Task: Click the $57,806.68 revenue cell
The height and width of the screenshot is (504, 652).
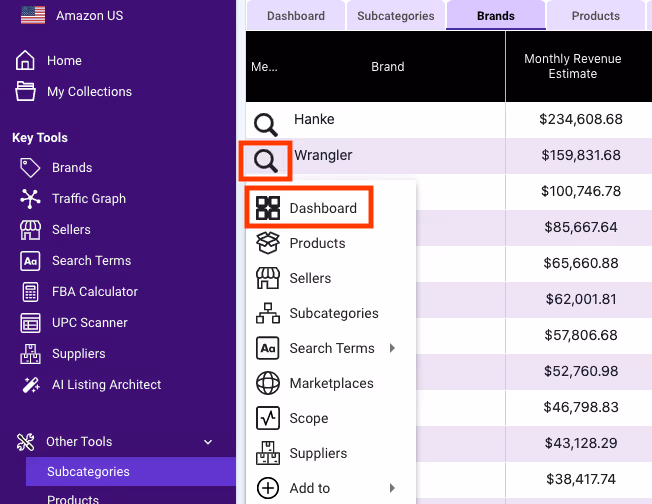Action: (x=581, y=335)
